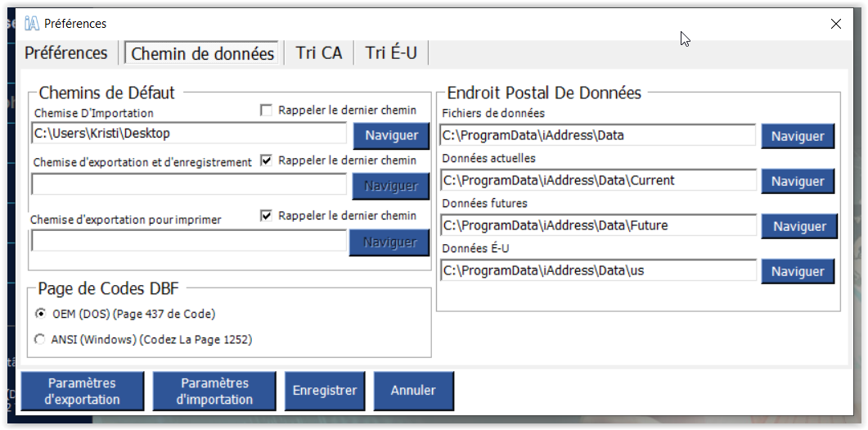Enable Rappeler le dernier chemin for Chemise D'Importation

coord(266,111)
